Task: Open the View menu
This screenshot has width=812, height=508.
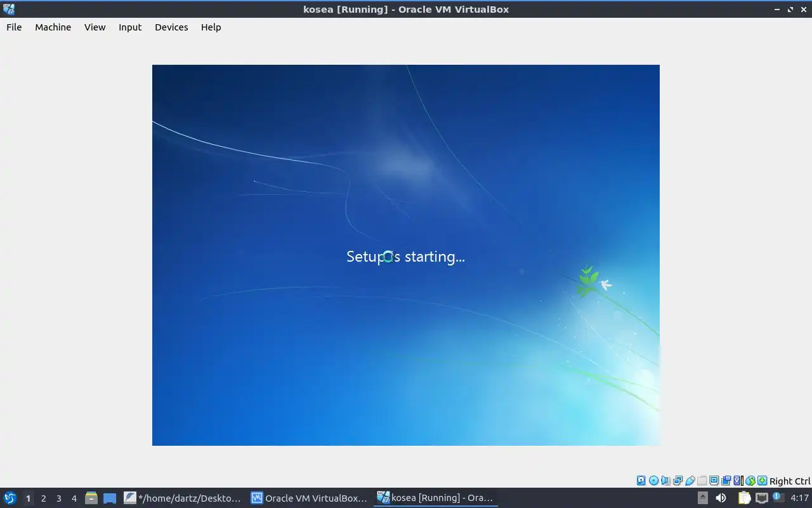Action: point(95,27)
